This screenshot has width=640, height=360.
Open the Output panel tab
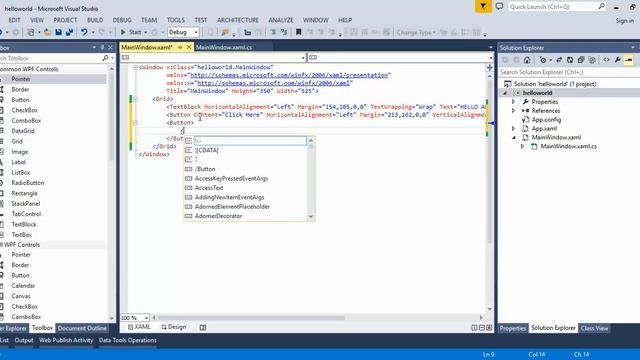tap(24, 340)
